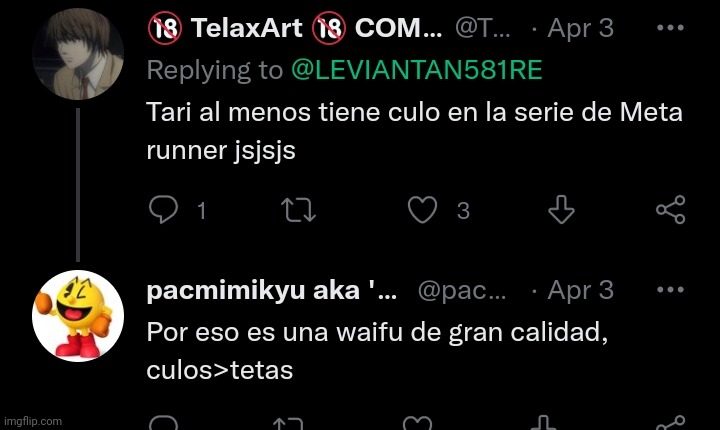Reply to pacmimikyu's tweet via the bubble icon
This screenshot has width=720, height=430.
163,423
